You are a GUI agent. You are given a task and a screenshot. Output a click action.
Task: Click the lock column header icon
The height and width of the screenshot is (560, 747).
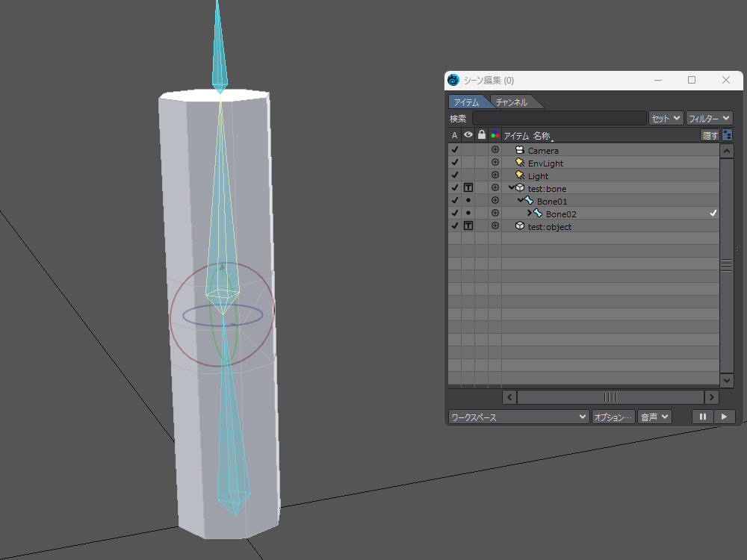click(x=482, y=135)
